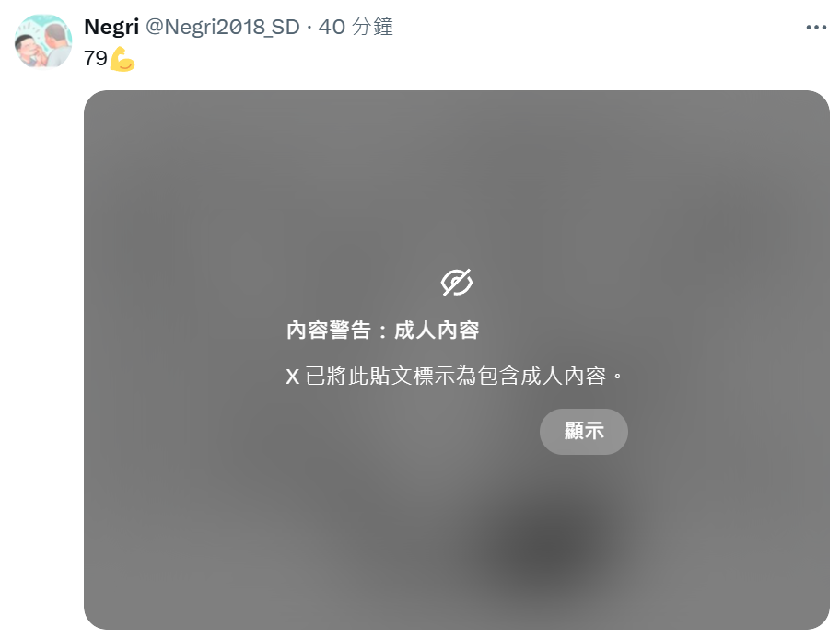Click the 成人內容 words in warning heading
The image size is (840, 638).
(437, 331)
